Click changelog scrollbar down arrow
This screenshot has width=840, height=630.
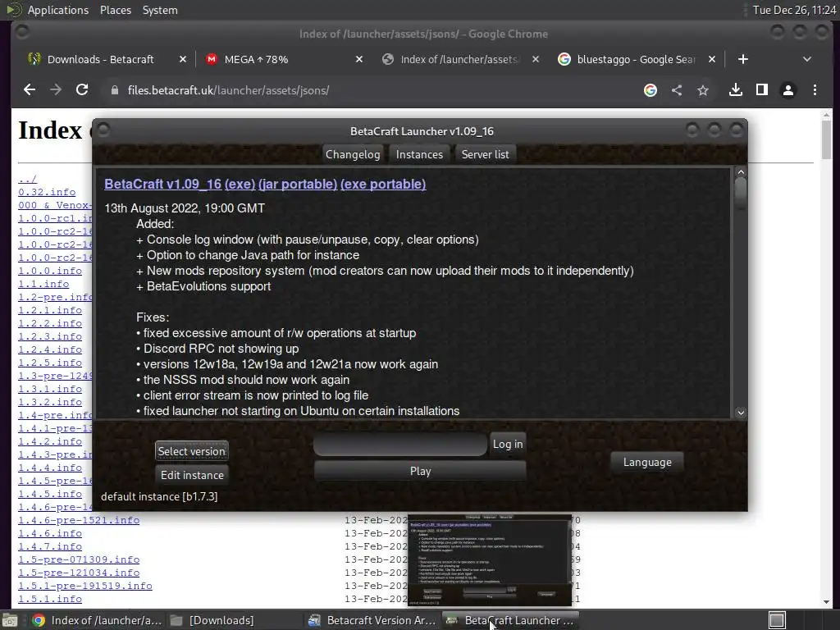[741, 413]
